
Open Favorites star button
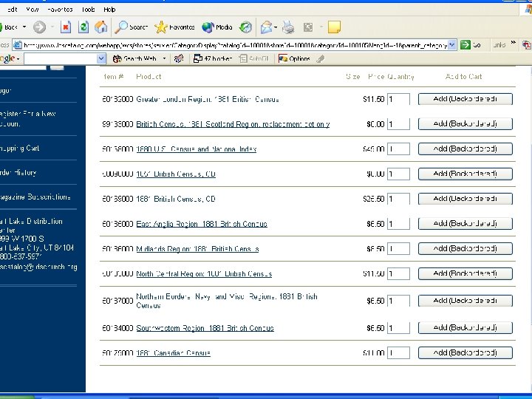pos(174,27)
